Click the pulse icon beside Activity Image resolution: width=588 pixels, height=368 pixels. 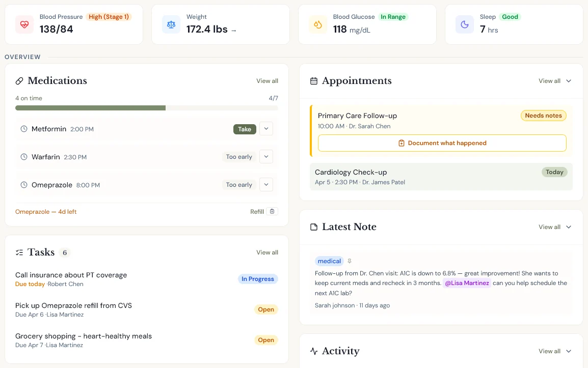pos(314,351)
